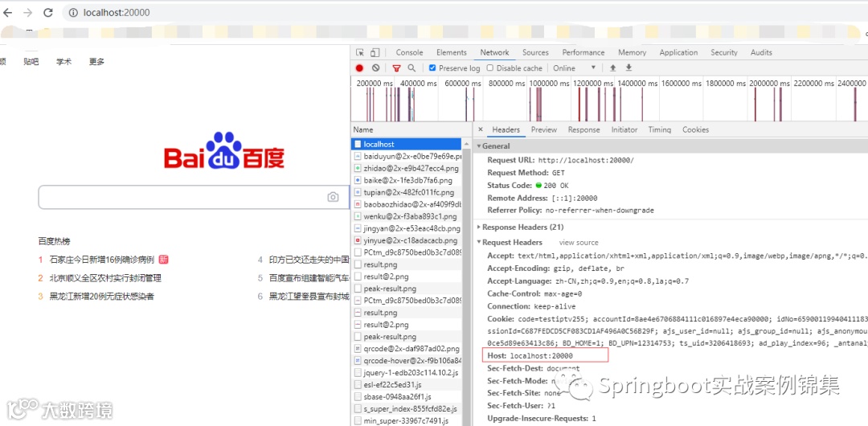Image resolution: width=868 pixels, height=426 pixels.
Task: Select the request Headers tab
Action: [506, 129]
